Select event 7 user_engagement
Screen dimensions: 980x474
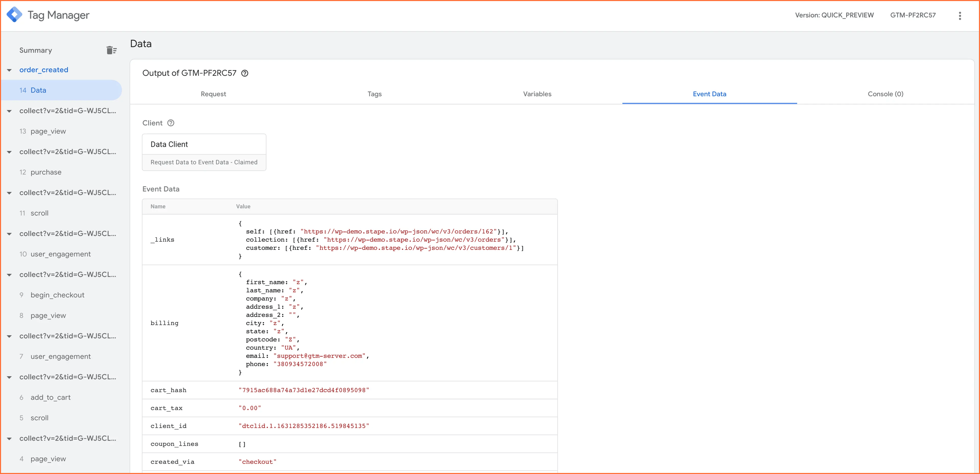62,356
